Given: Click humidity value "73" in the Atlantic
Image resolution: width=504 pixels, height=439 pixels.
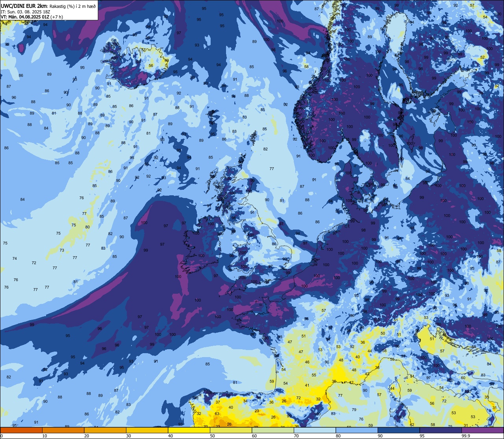Looking at the screenshot, I should tap(62, 250).
